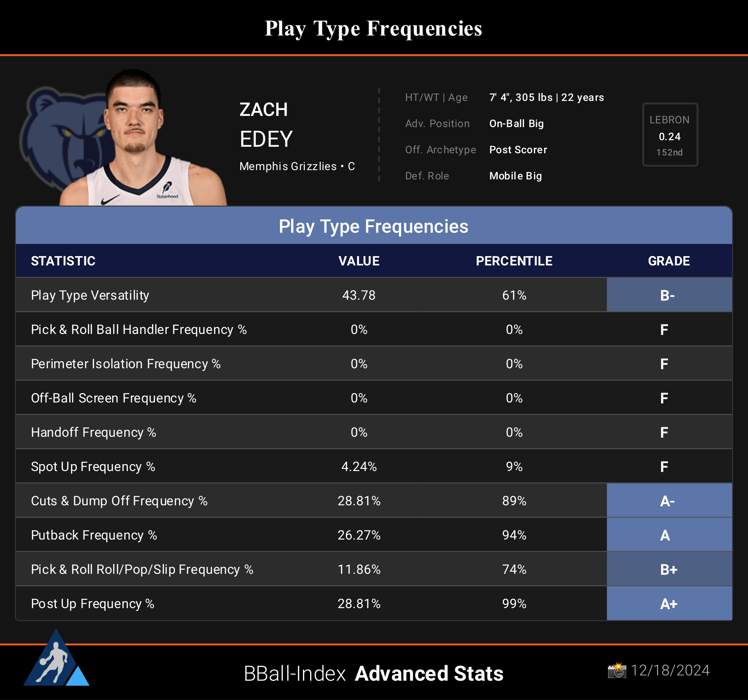Click the A+ grade for Post Up Frequency

pos(669,604)
